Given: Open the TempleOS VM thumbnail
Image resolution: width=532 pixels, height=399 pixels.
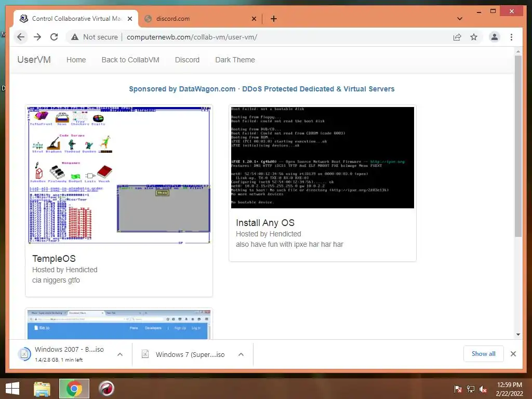Looking at the screenshot, I should click(x=119, y=175).
